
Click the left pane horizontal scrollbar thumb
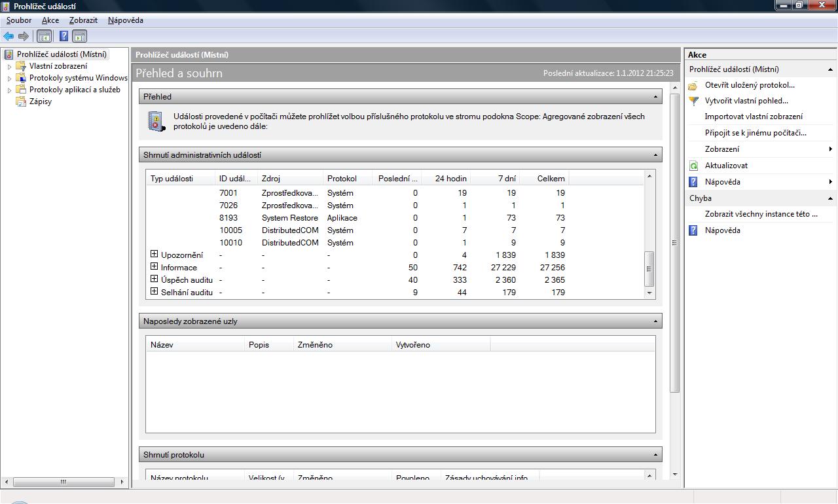pyautogui.click(x=64, y=482)
